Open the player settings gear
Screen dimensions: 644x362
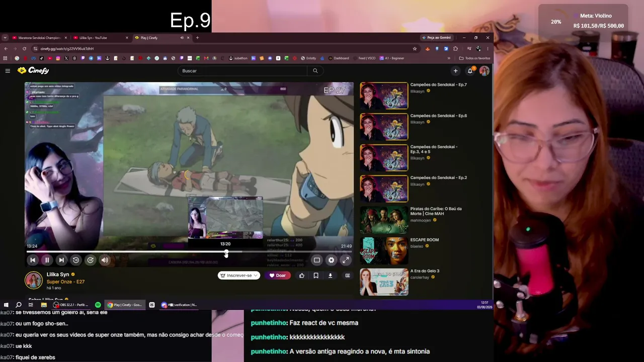click(331, 260)
